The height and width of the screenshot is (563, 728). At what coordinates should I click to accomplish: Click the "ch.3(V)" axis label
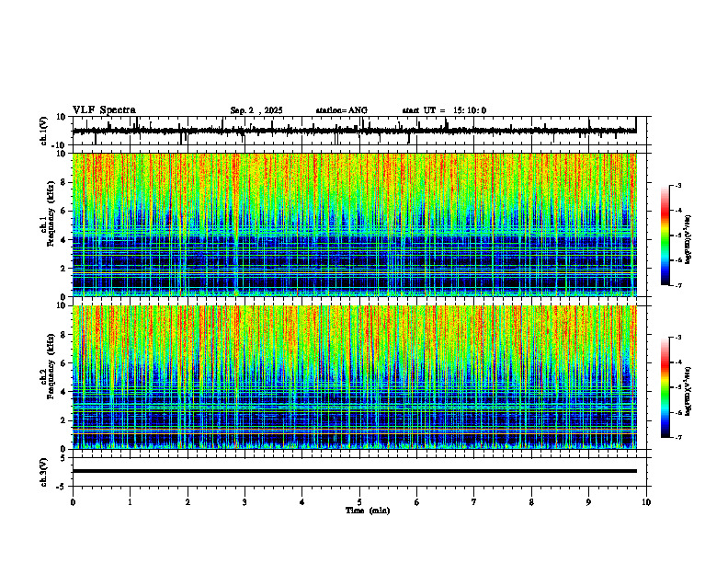(x=44, y=472)
